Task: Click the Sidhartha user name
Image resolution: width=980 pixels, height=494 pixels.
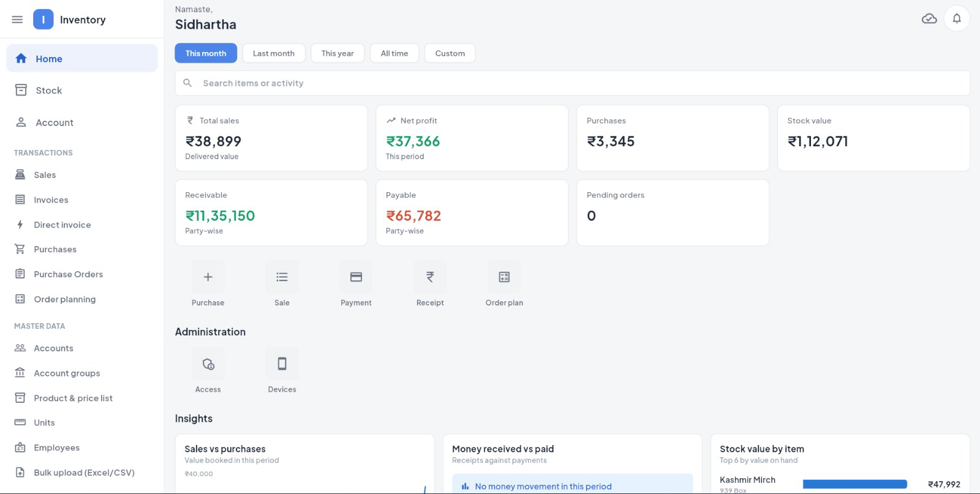Action: (x=206, y=24)
